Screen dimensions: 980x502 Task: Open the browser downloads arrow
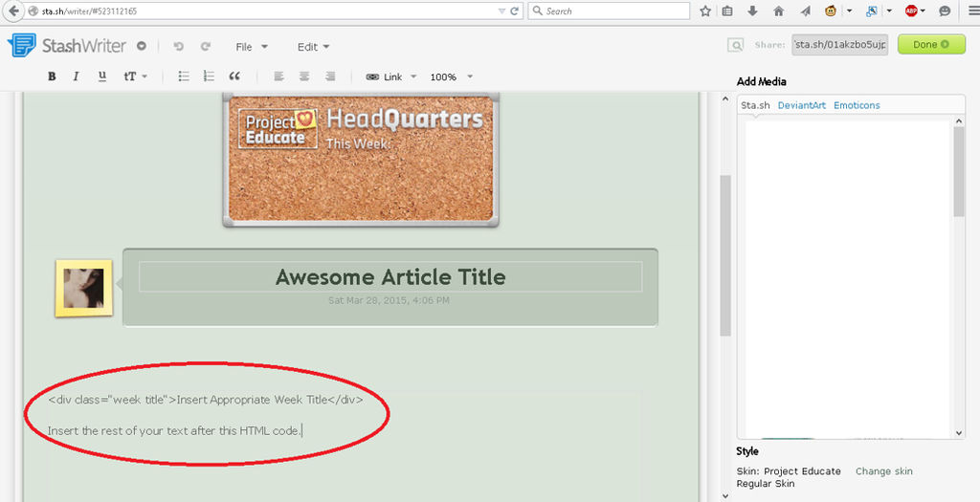[752, 11]
